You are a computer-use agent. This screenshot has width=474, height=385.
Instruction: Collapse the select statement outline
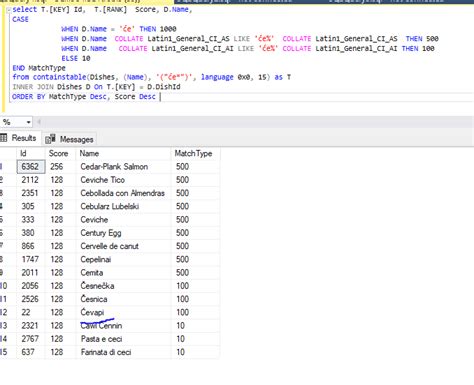[x=8, y=10]
